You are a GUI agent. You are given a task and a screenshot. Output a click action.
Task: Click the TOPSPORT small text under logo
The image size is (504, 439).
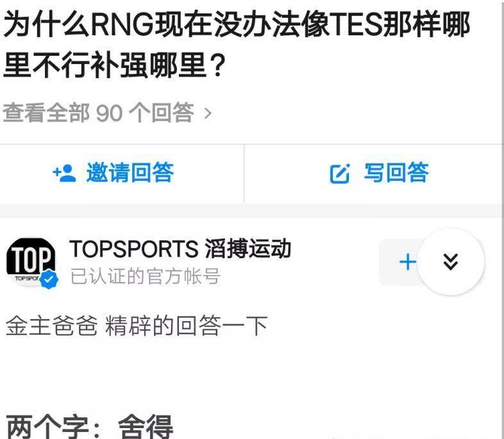point(27,278)
